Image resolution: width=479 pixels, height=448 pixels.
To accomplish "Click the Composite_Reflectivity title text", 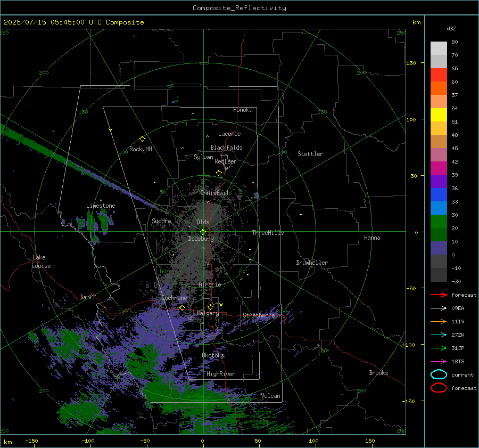I will [240, 8].
